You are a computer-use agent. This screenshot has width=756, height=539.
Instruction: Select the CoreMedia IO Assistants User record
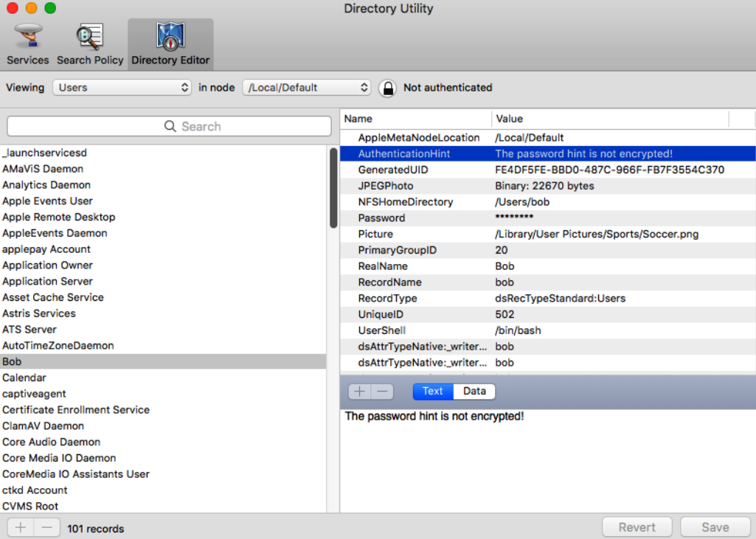pyautogui.click(x=163, y=474)
